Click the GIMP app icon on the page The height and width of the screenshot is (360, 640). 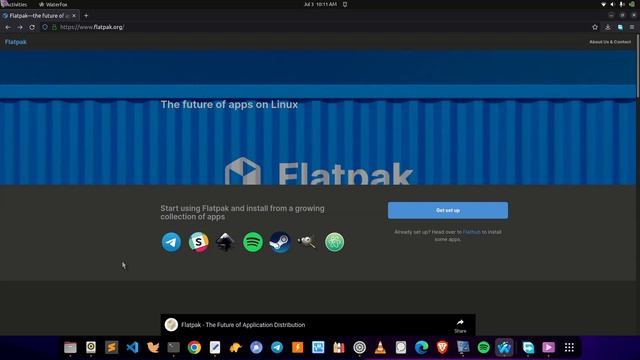pos(307,242)
